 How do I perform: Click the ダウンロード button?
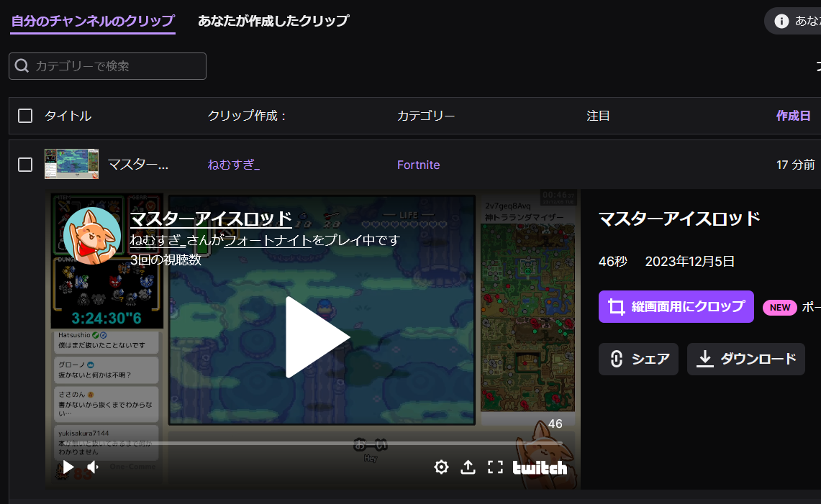(x=745, y=359)
